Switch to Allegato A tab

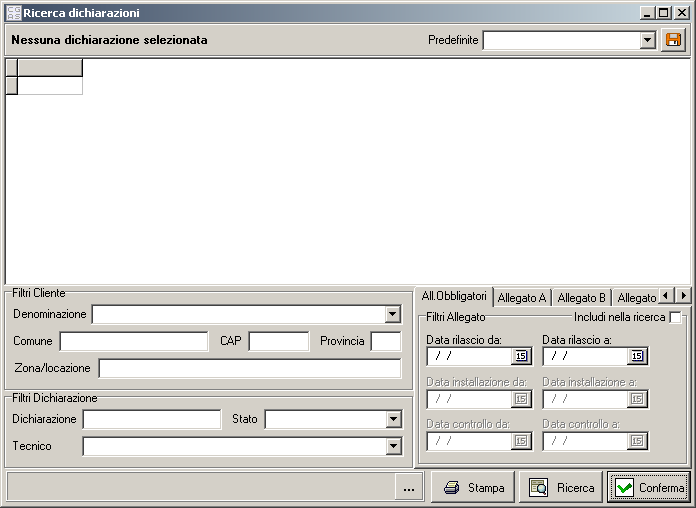click(522, 298)
